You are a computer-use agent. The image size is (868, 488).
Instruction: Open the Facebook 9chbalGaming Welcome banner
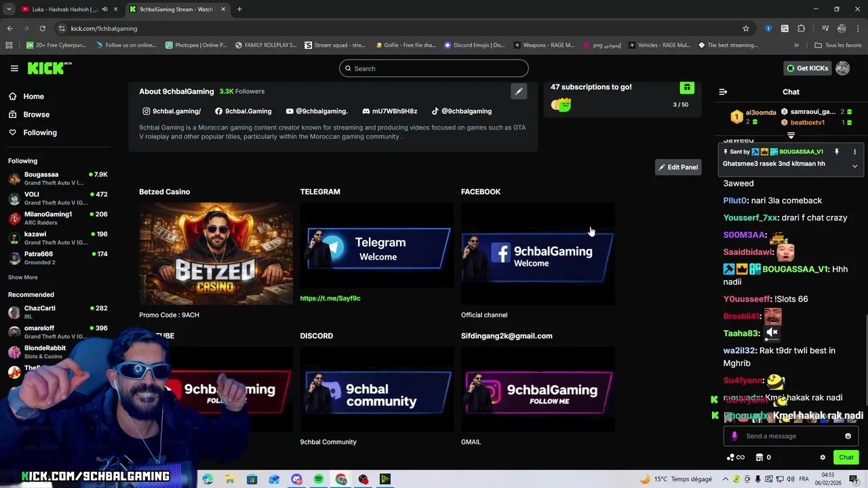coord(538,253)
